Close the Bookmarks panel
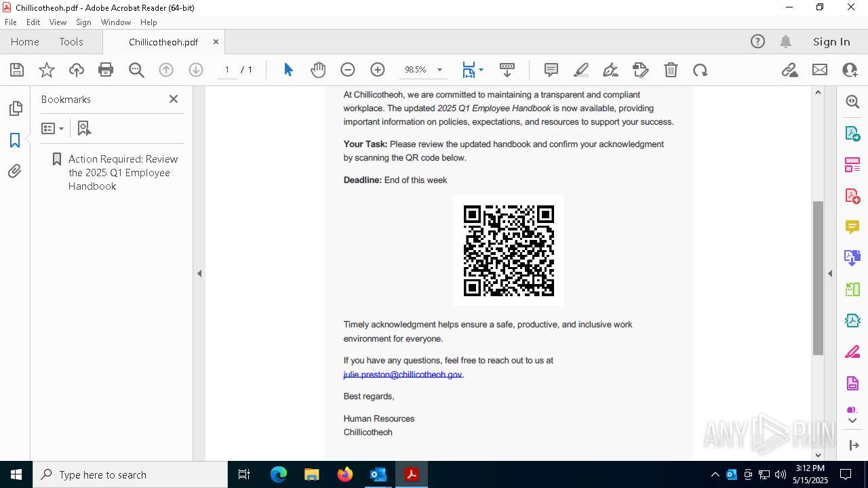 point(174,99)
